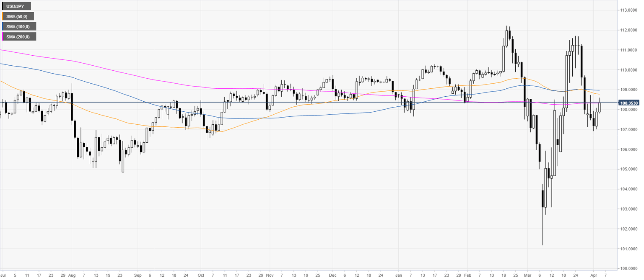
Task: Click the 108.3530 current price tag
Action: point(628,103)
